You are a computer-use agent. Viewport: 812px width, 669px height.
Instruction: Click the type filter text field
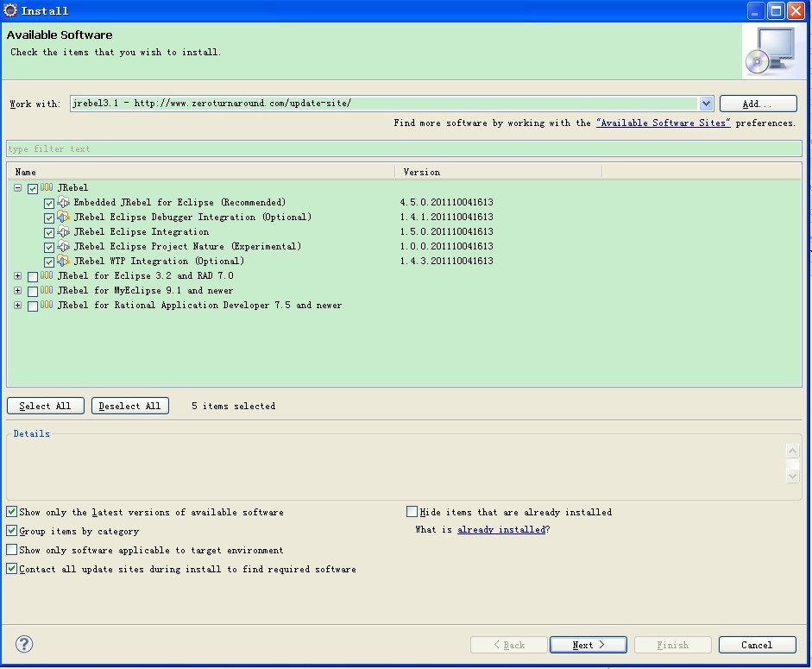[x=405, y=148]
